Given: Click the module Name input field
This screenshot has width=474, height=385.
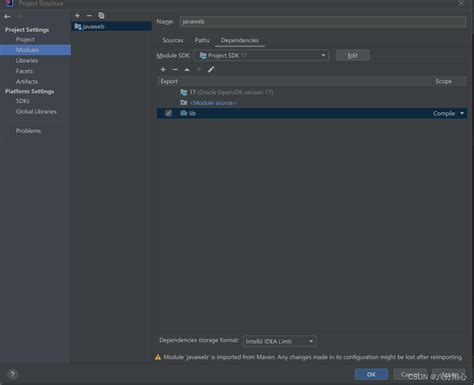Looking at the screenshot, I should 323,22.
